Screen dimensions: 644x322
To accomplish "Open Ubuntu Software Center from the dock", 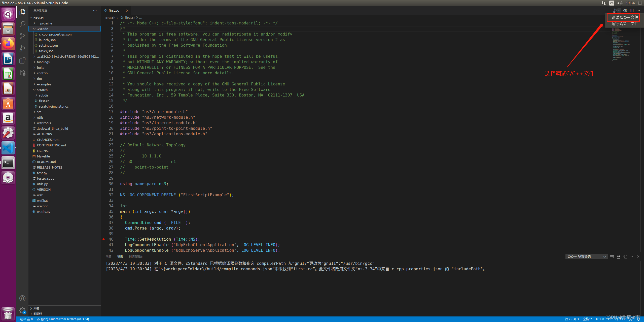I will coord(8,104).
